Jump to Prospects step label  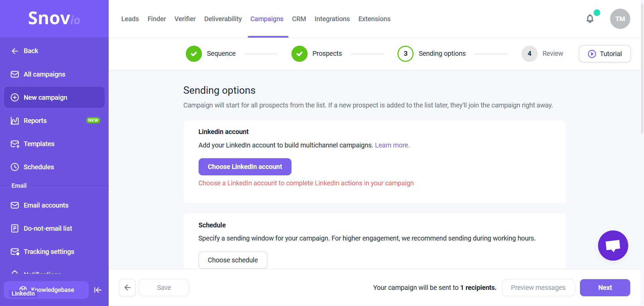coord(327,54)
